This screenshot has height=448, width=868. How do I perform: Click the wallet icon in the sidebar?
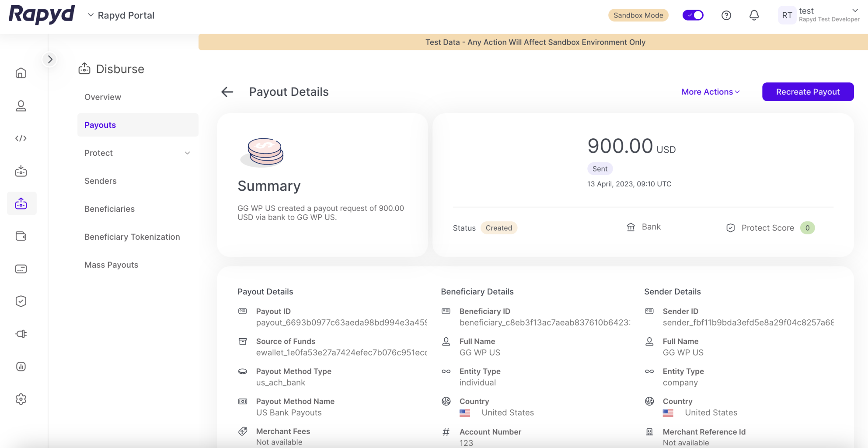click(x=21, y=236)
